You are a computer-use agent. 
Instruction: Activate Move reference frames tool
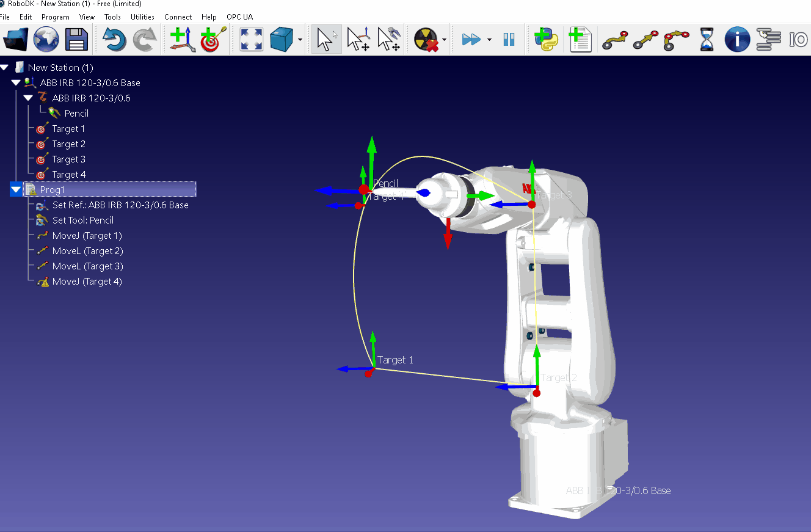pyautogui.click(x=358, y=40)
